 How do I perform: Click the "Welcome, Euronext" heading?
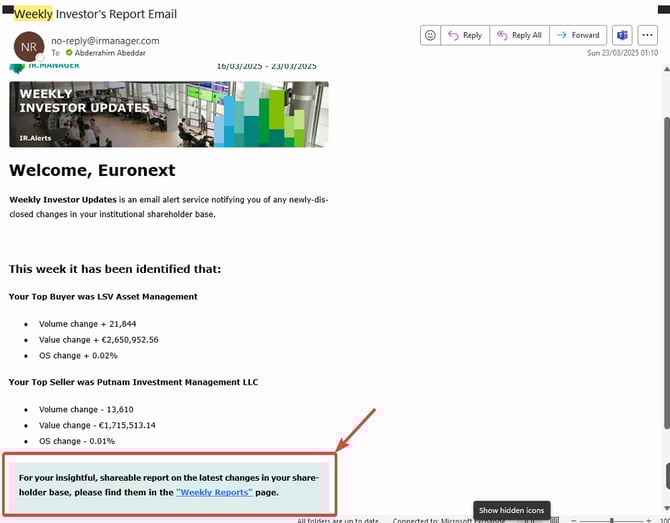(92, 170)
